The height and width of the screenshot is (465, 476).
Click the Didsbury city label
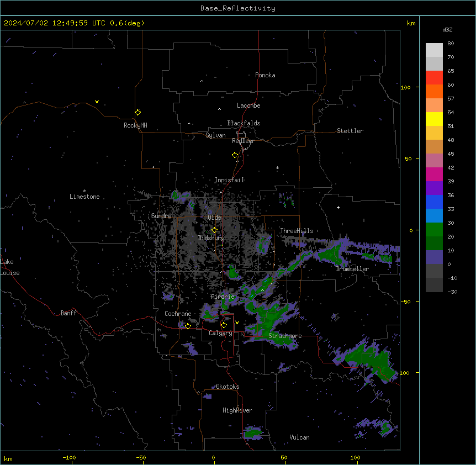(211, 238)
